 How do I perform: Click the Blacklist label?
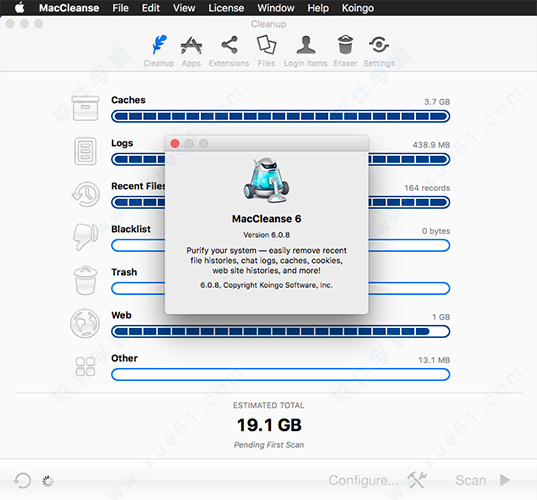131,229
